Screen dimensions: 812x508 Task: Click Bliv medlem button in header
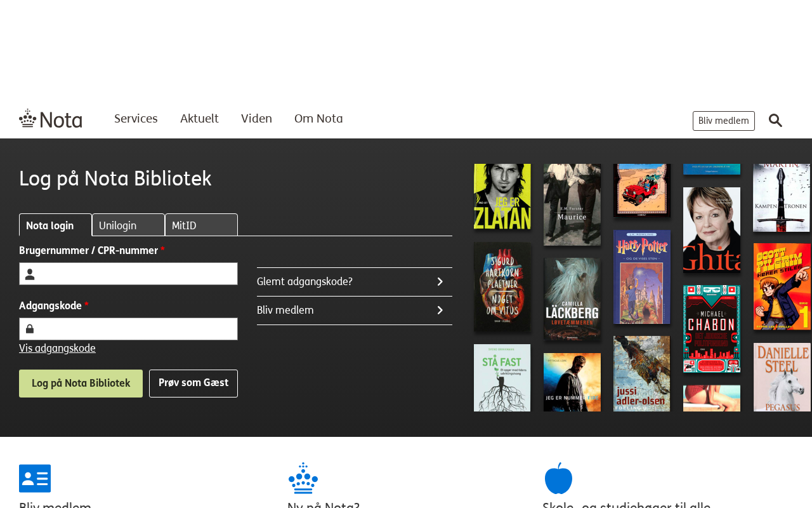(723, 121)
